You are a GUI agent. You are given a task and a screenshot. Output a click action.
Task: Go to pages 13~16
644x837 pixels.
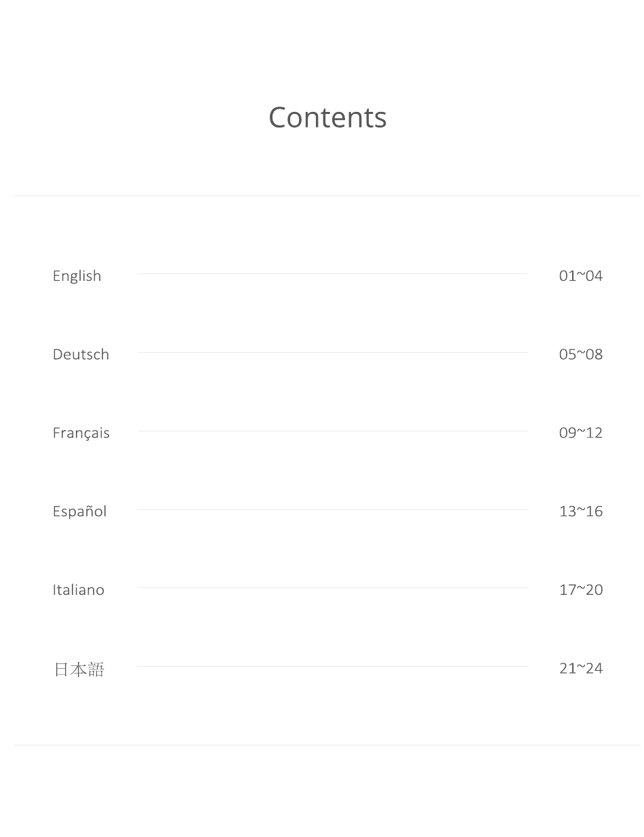point(581,511)
